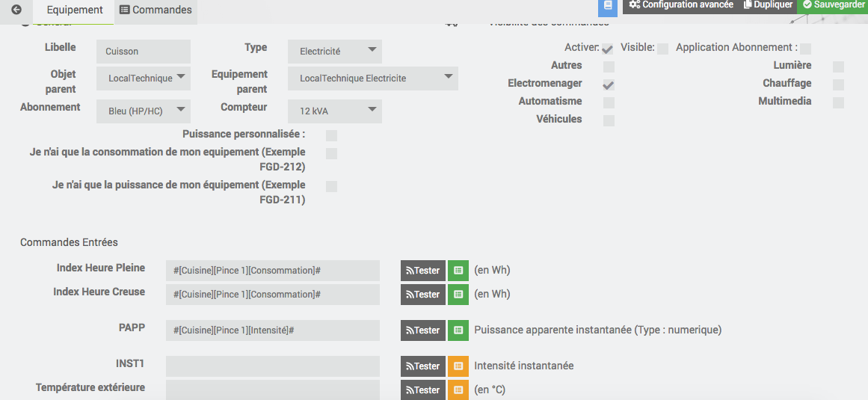868x400 pixels.
Task: Check the Visible checkbox
Action: pos(662,49)
